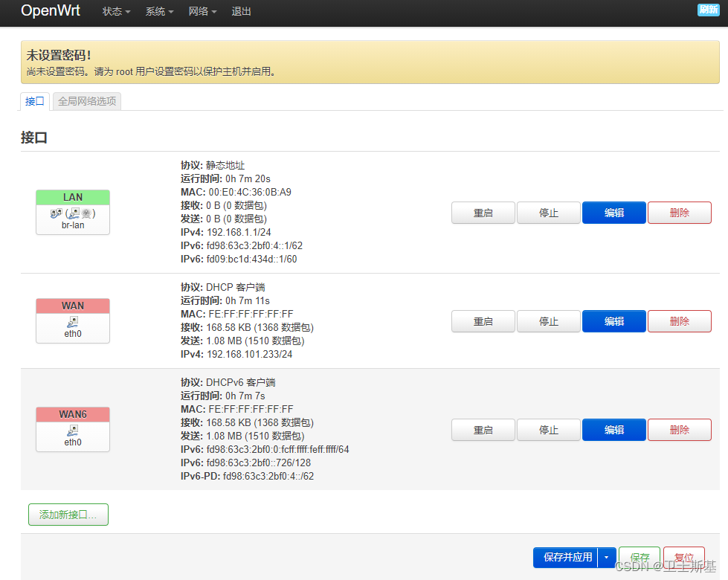The width and height of the screenshot is (728, 580).
Task: Open the 状态 menu
Action: tap(116, 12)
